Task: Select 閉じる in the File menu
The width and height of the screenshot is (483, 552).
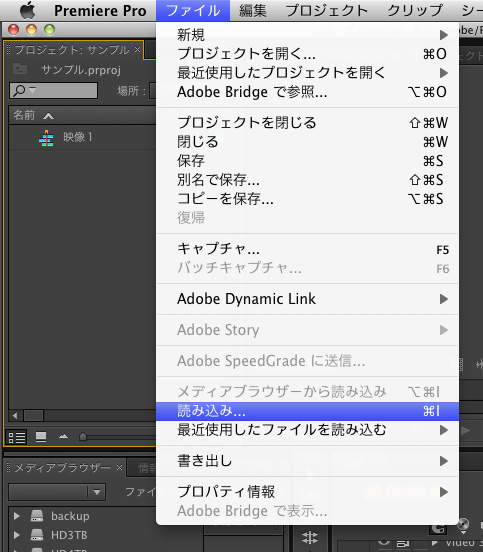Action: pyautogui.click(x=307, y=142)
